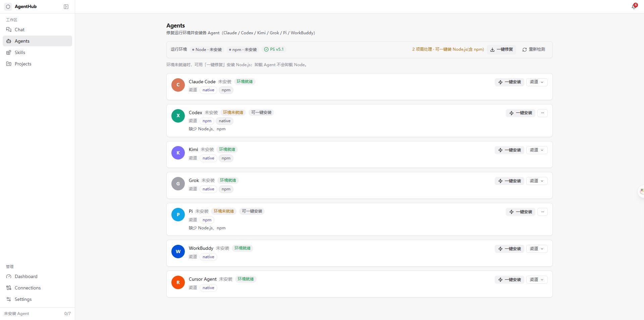Install Cursor Agent with 一键安装

click(509, 280)
